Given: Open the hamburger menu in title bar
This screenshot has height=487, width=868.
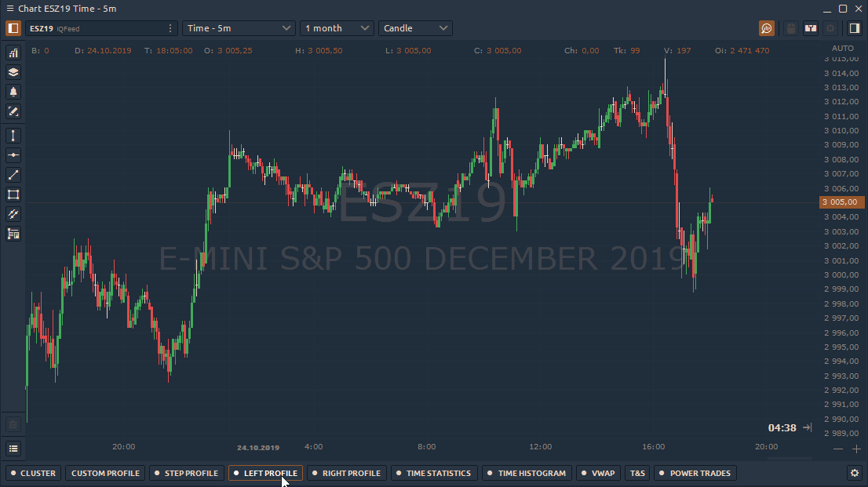Looking at the screenshot, I should pyautogui.click(x=10, y=9).
